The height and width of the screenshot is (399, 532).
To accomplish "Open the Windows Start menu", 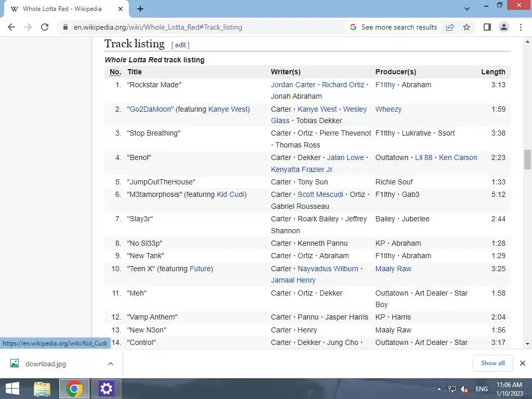I will (x=12, y=389).
